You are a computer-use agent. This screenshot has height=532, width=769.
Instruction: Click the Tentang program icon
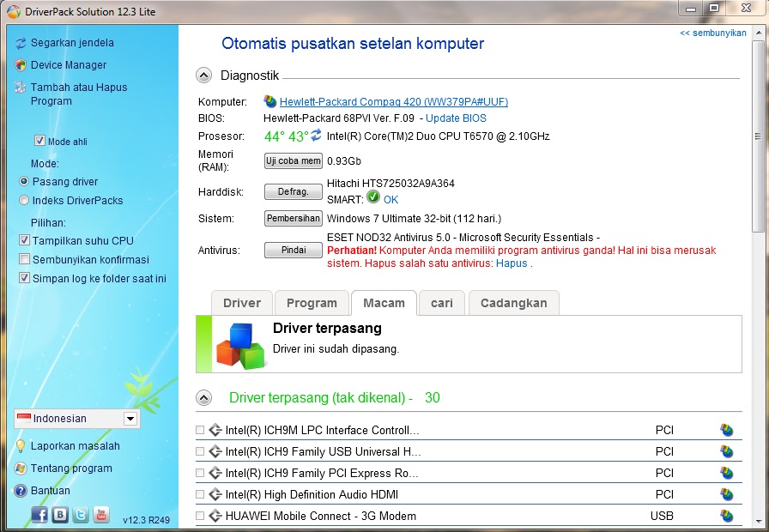click(x=21, y=469)
